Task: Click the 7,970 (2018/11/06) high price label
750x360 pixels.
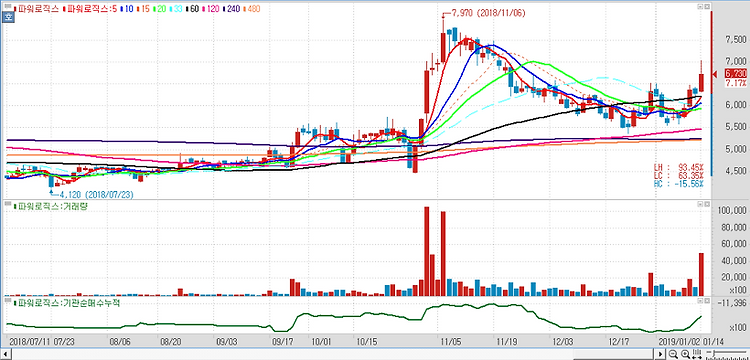Action: [x=488, y=13]
